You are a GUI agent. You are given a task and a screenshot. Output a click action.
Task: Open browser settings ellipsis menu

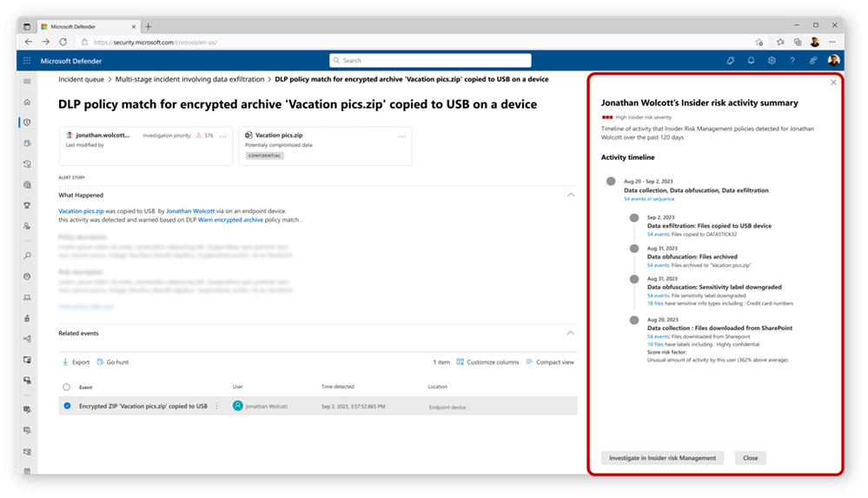pyautogui.click(x=832, y=42)
